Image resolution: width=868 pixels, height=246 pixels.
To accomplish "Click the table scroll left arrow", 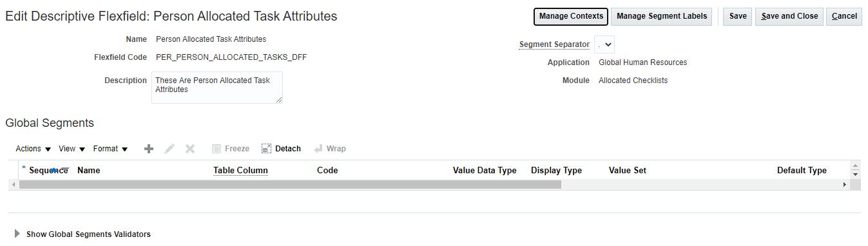I will click(14, 185).
